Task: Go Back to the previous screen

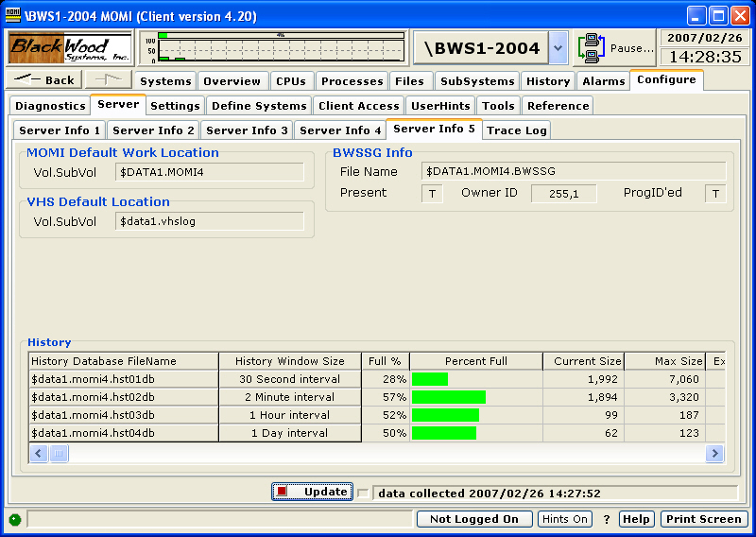Action: [x=43, y=79]
